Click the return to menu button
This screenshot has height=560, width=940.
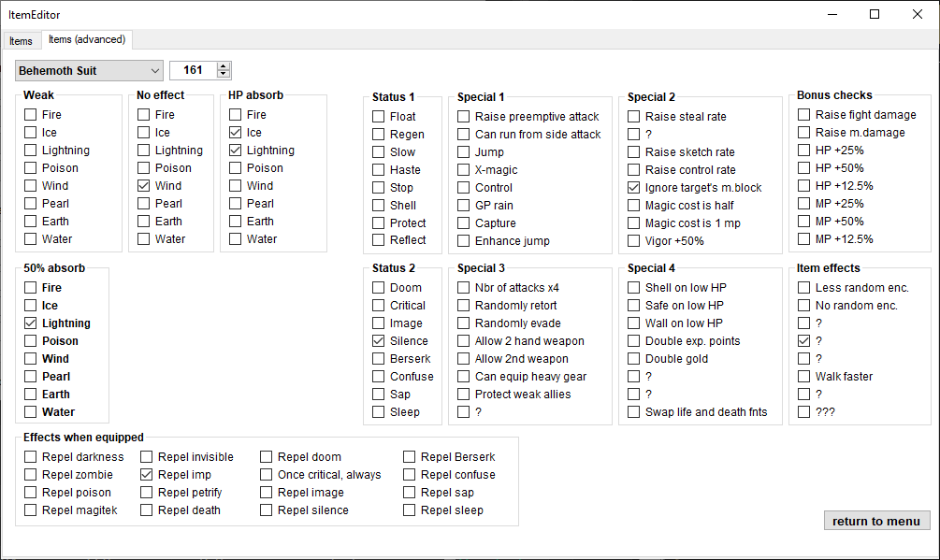coord(876,521)
